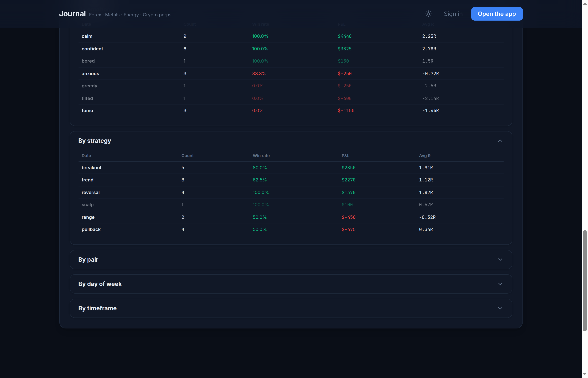Click the 33.3% win rate for anxious

click(259, 74)
